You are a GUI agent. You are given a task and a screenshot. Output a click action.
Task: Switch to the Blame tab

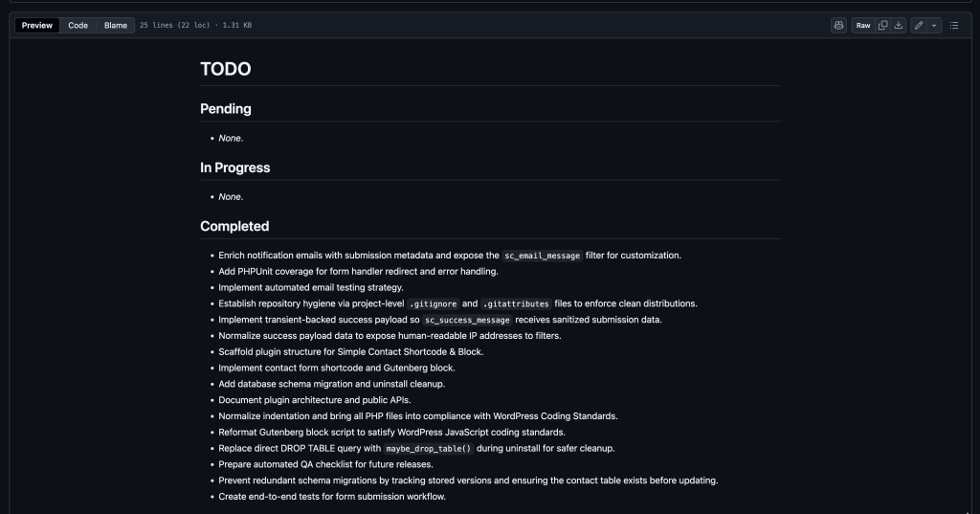click(116, 26)
